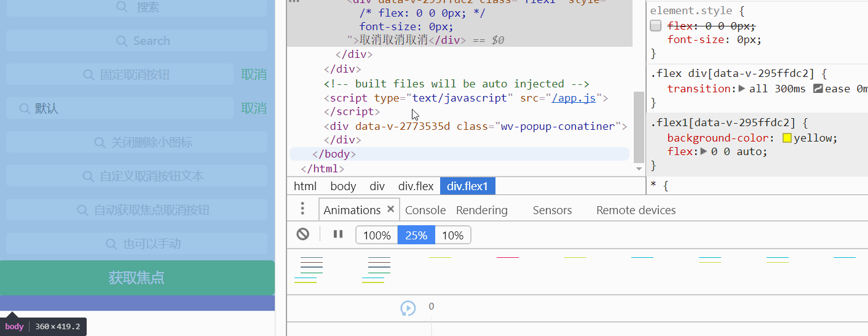Click the Elements panel vertical scrollbar thumb
Image resolution: width=868 pixels, height=336 pixels.
click(x=639, y=127)
